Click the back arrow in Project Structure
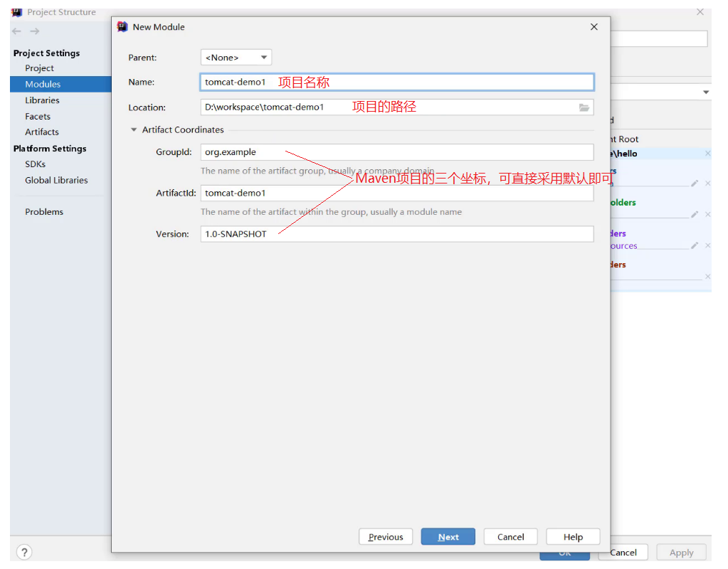Viewport: 728px width, 569px height. pos(16,31)
